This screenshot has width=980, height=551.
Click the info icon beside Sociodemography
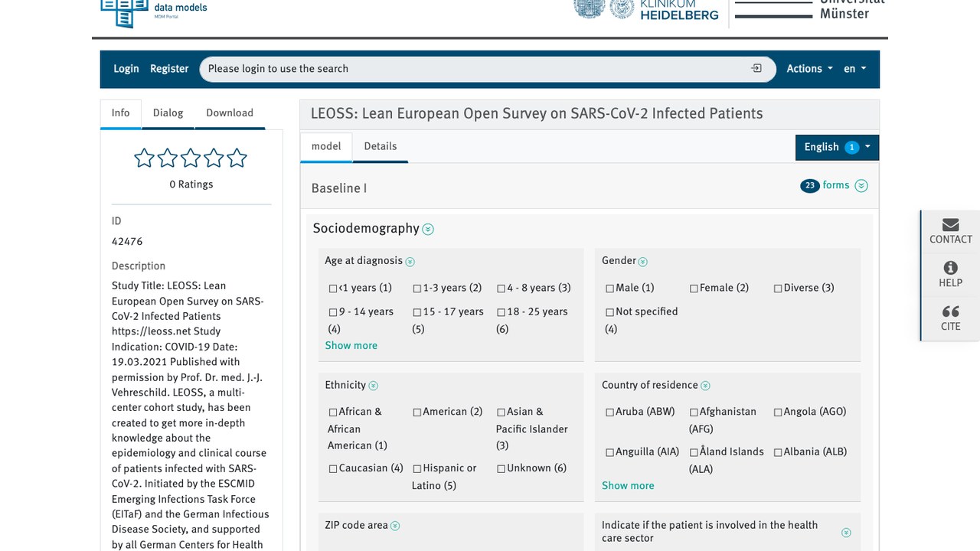428,230
